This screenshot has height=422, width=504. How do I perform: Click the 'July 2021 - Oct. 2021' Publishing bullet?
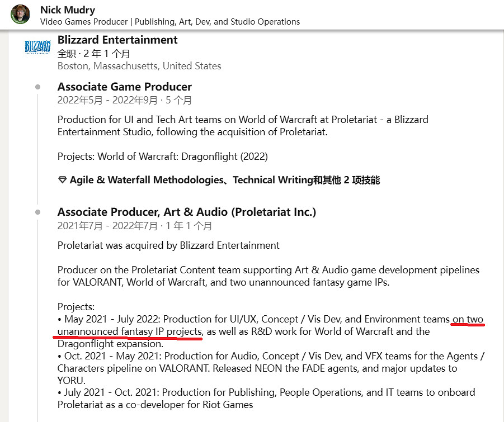point(266,392)
